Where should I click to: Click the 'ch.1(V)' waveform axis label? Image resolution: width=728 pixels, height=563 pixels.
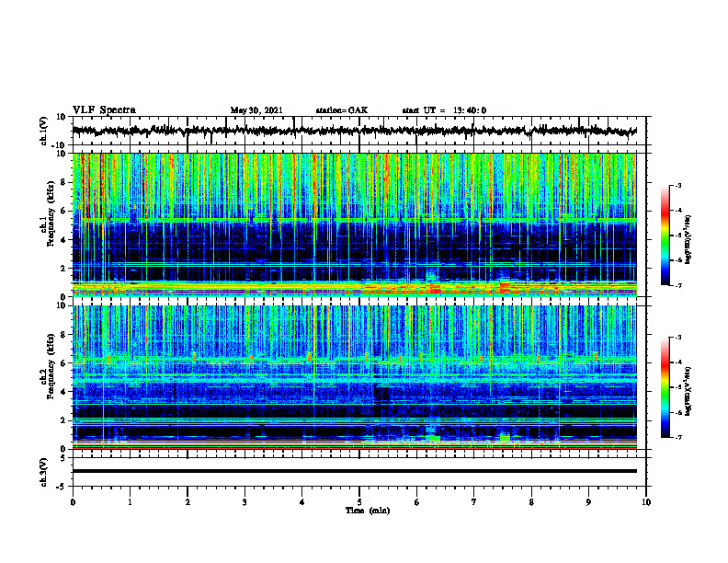coord(44,131)
